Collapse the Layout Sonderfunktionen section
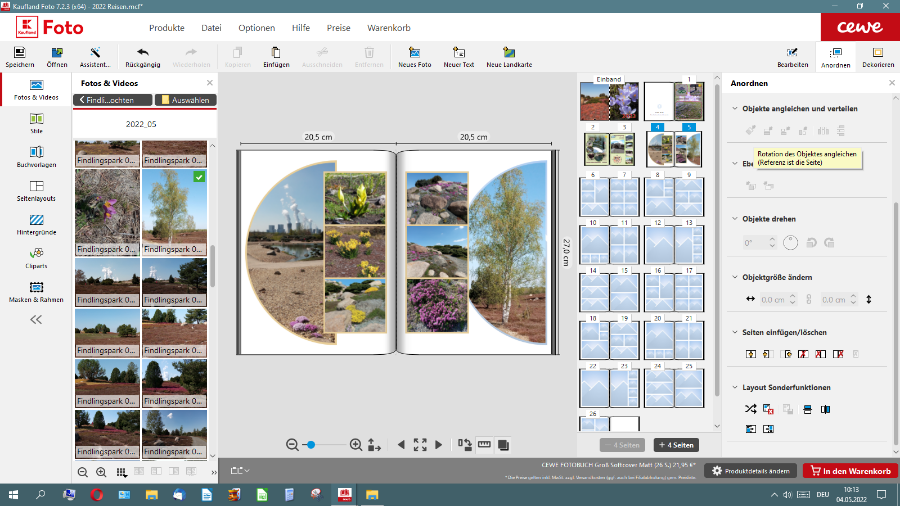Viewport: 900px width, 506px height. coord(735,387)
